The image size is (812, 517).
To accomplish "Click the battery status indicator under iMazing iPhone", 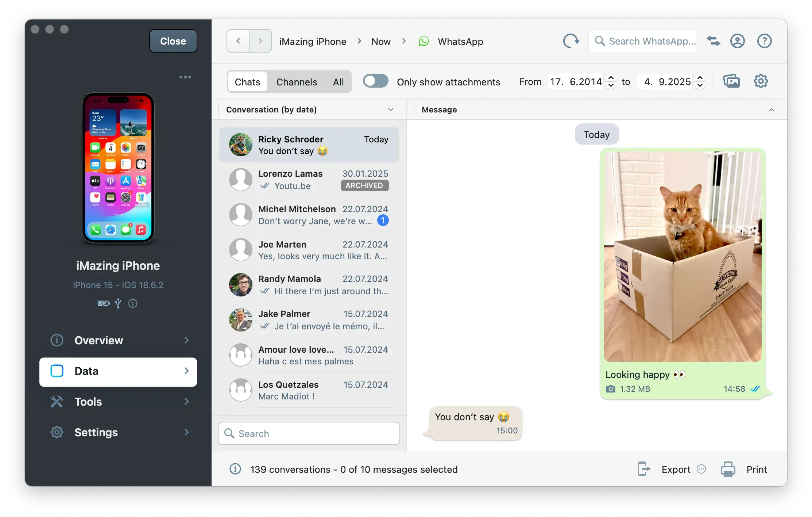I will (x=103, y=303).
